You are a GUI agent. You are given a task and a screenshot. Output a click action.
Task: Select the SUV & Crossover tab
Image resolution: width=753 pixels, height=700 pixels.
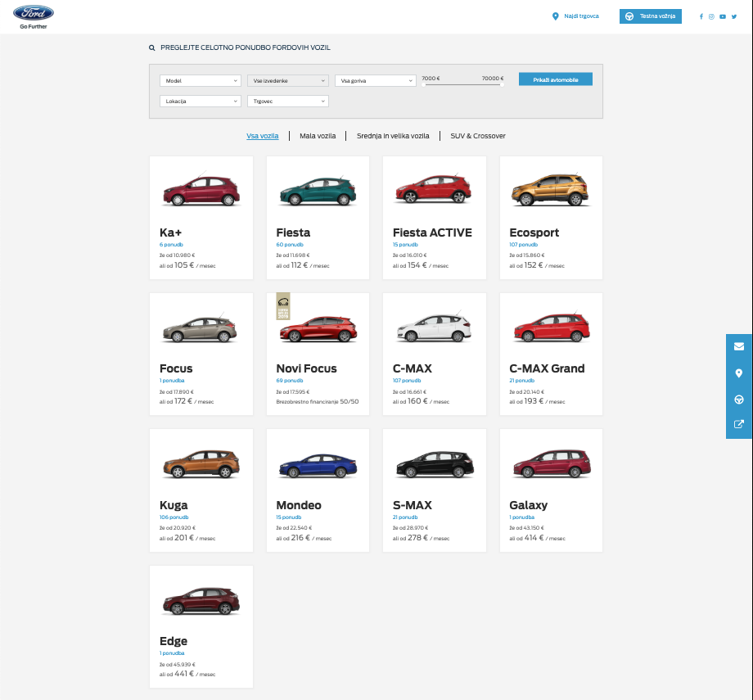tap(478, 136)
